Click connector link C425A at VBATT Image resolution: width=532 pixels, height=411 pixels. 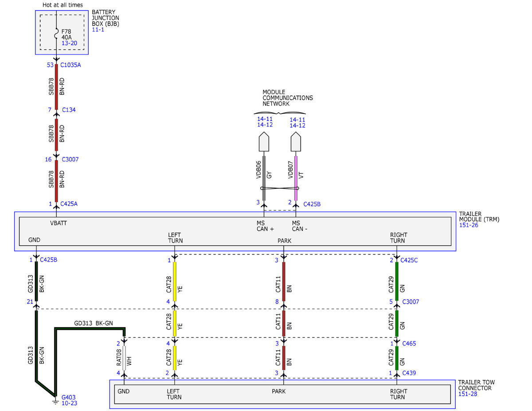(70, 204)
